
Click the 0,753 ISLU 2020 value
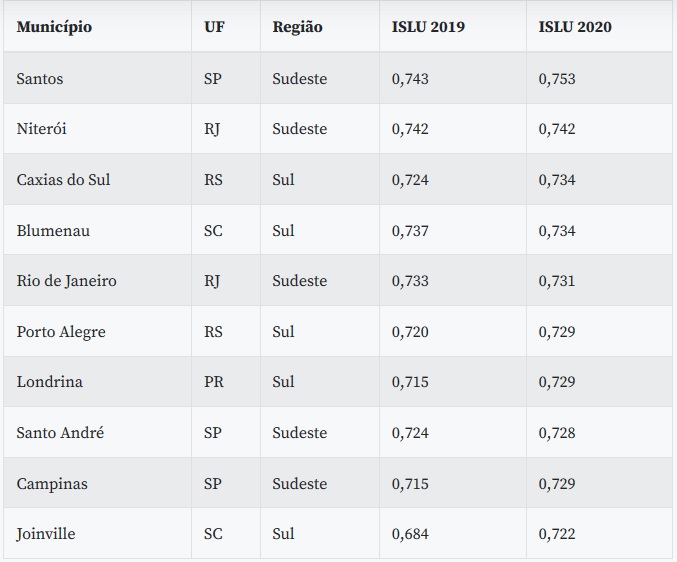coord(557,78)
